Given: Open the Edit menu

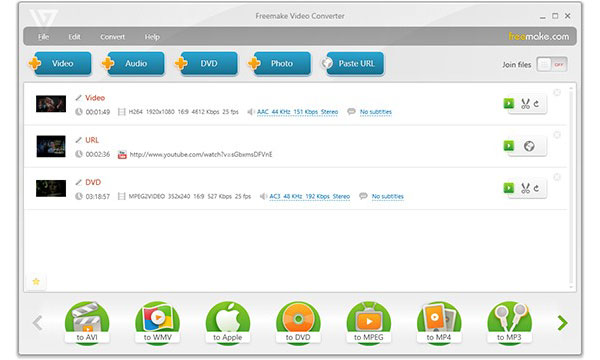Looking at the screenshot, I should [74, 37].
